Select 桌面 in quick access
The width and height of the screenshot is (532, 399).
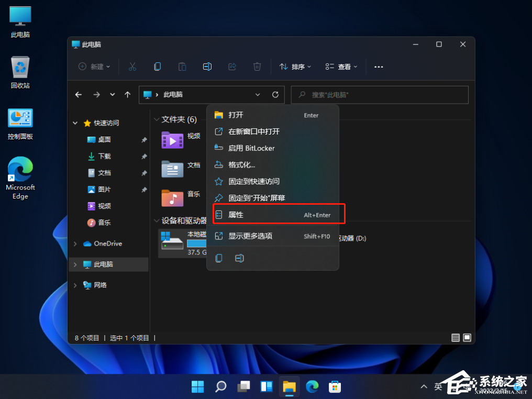104,139
